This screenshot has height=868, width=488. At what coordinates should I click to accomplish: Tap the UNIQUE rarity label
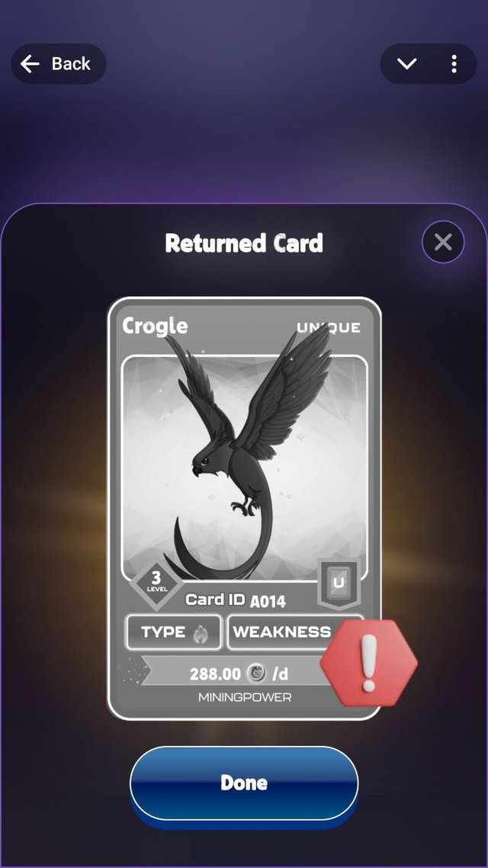pos(329,327)
